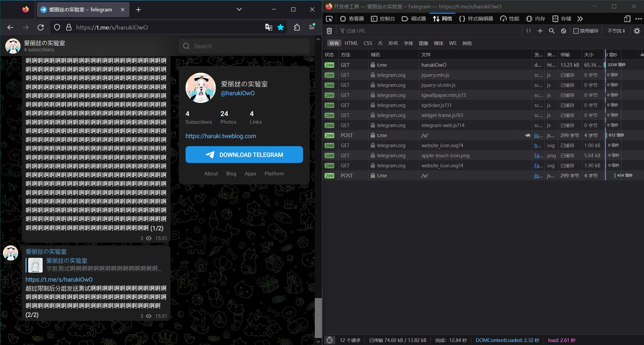
Task: Enable the 禁用缓存 checkbox
Action: [576, 31]
